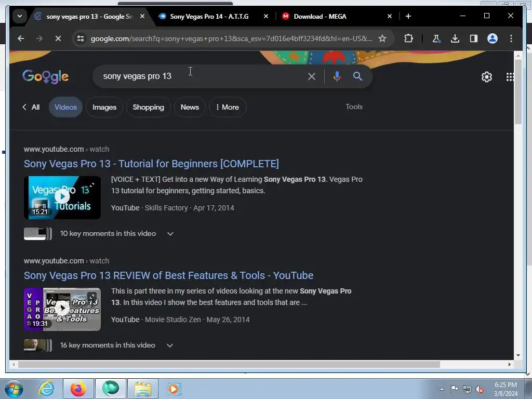The height and width of the screenshot is (399, 532).
Task: Return to All results filter
Action: [31, 107]
